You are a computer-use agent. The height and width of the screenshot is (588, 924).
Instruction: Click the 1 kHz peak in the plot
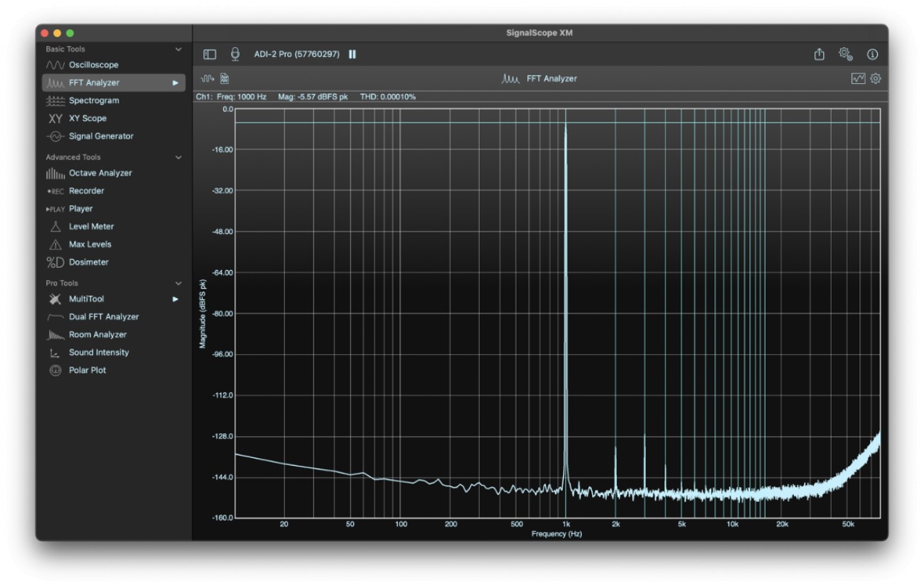click(x=566, y=127)
